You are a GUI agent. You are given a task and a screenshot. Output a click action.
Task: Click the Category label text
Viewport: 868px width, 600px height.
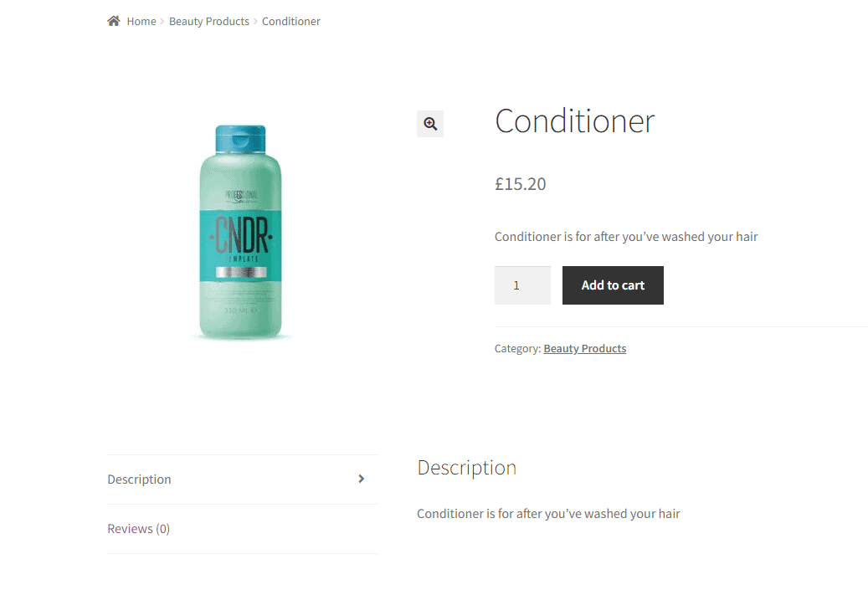(x=517, y=348)
